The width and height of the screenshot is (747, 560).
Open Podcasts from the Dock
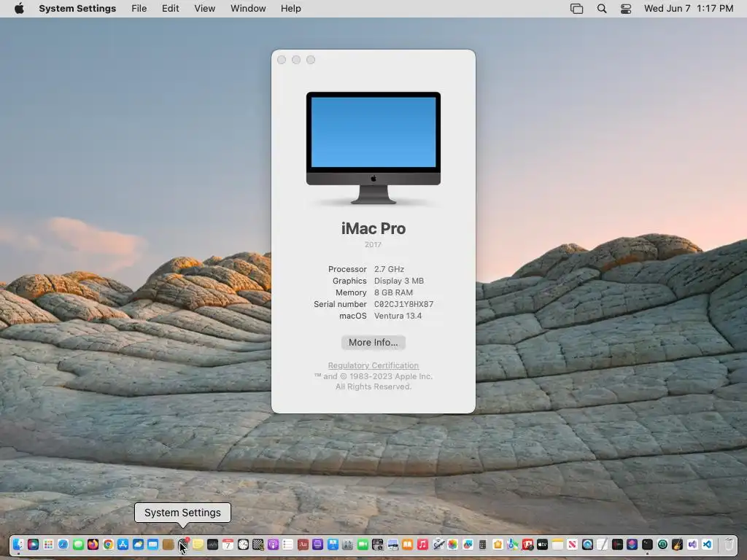point(273,544)
